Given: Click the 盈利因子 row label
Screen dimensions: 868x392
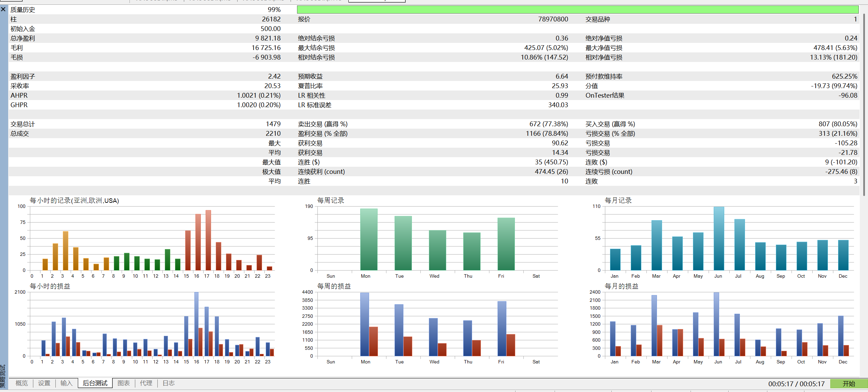Looking at the screenshot, I should [x=23, y=76].
